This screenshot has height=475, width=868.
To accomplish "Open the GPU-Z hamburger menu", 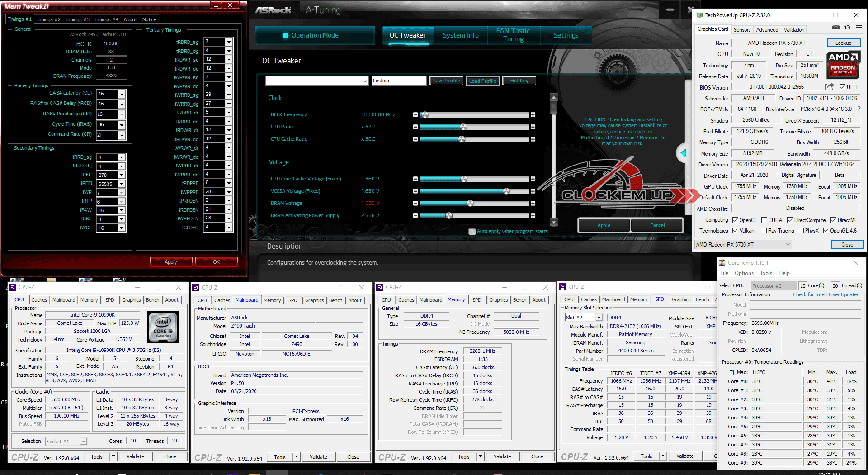I will click(x=859, y=28).
